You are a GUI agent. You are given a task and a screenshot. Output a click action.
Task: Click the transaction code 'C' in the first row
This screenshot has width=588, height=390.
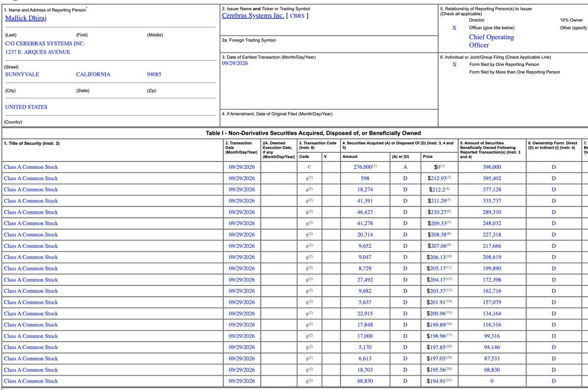(309, 167)
